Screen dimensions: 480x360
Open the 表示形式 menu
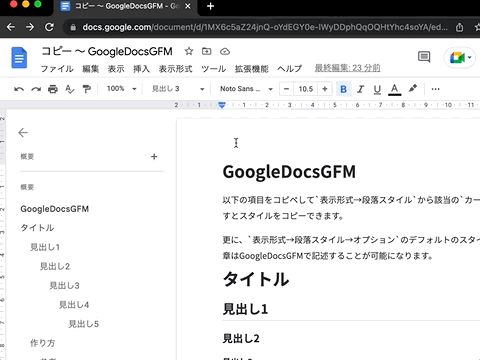(x=175, y=69)
